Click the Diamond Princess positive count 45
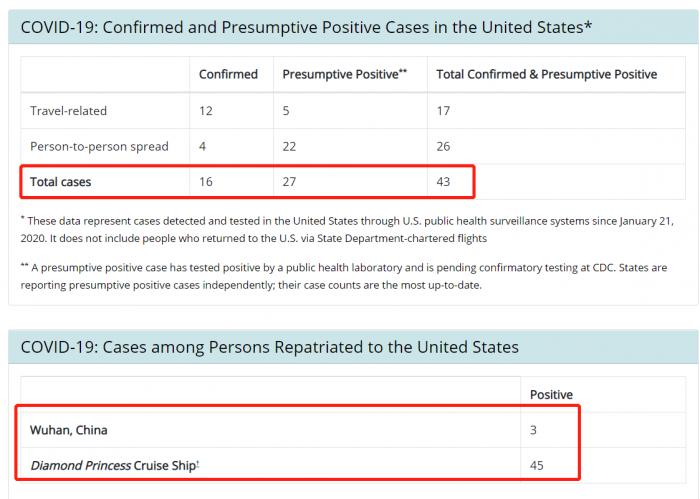 pos(537,466)
